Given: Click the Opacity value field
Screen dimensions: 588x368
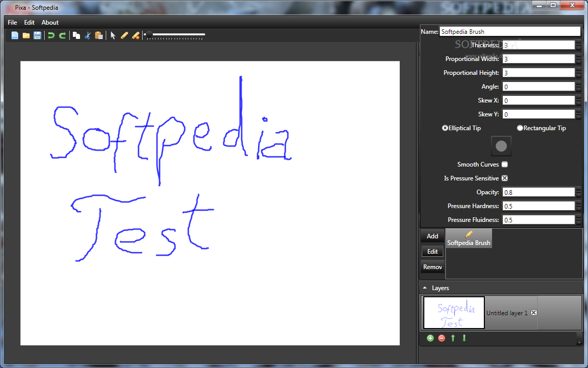Looking at the screenshot, I should pos(539,192).
